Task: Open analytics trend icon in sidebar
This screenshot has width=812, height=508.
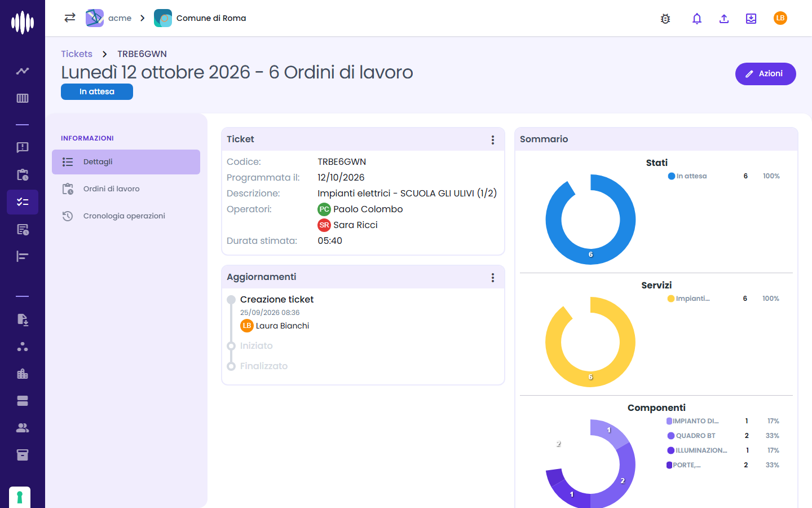Action: click(23, 71)
